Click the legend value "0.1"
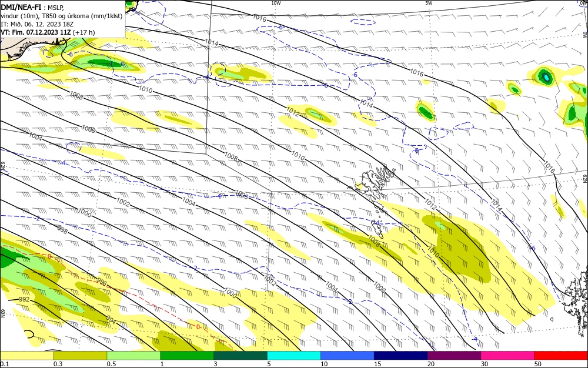 (5, 364)
